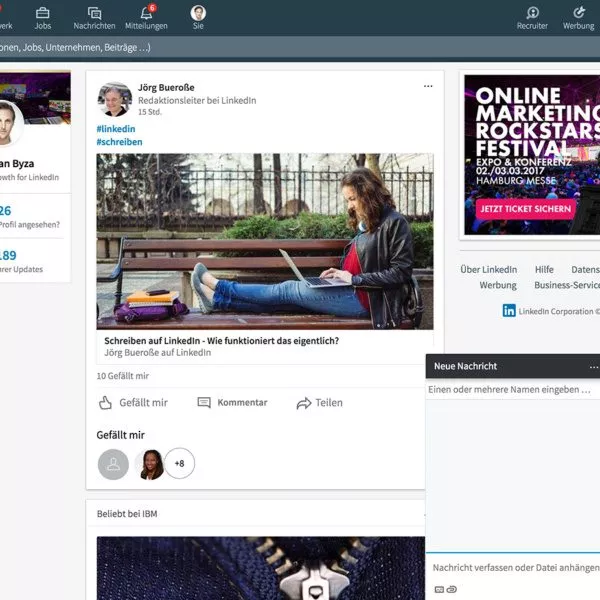Open the profile name in left sidebar
This screenshot has height=600, width=600.
pyautogui.click(x=17, y=164)
